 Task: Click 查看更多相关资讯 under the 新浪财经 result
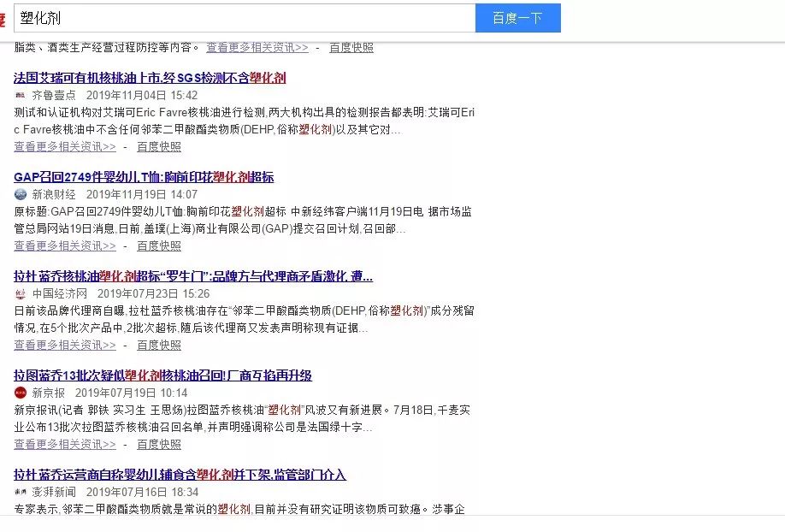(x=65, y=245)
